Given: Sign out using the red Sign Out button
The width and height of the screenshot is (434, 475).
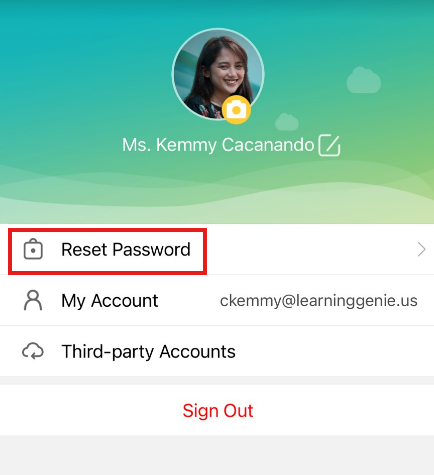Looking at the screenshot, I should click(x=217, y=410).
